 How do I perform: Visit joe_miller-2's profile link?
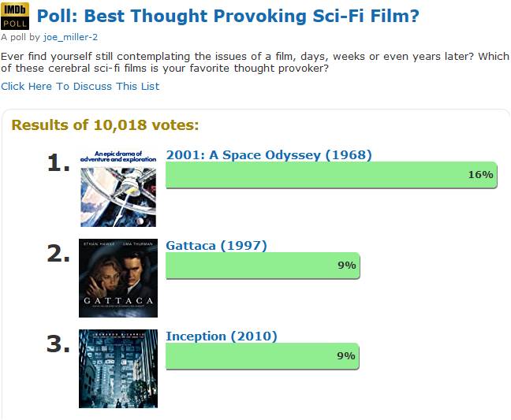coord(70,37)
